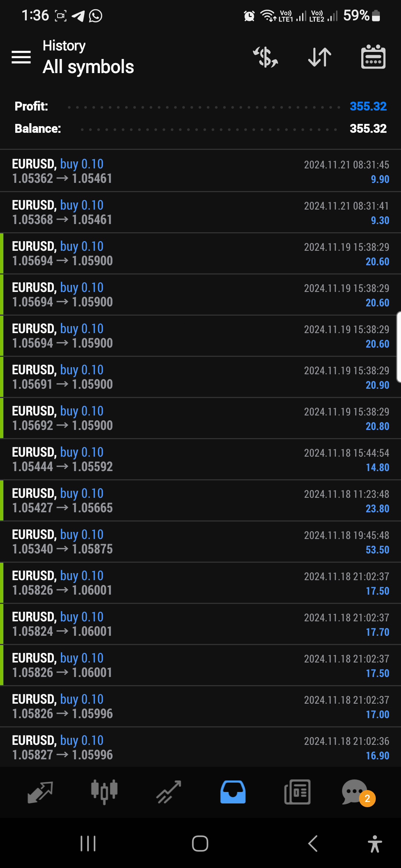Open the News tab
Viewport: 401px width, 868px height.
coord(297,792)
